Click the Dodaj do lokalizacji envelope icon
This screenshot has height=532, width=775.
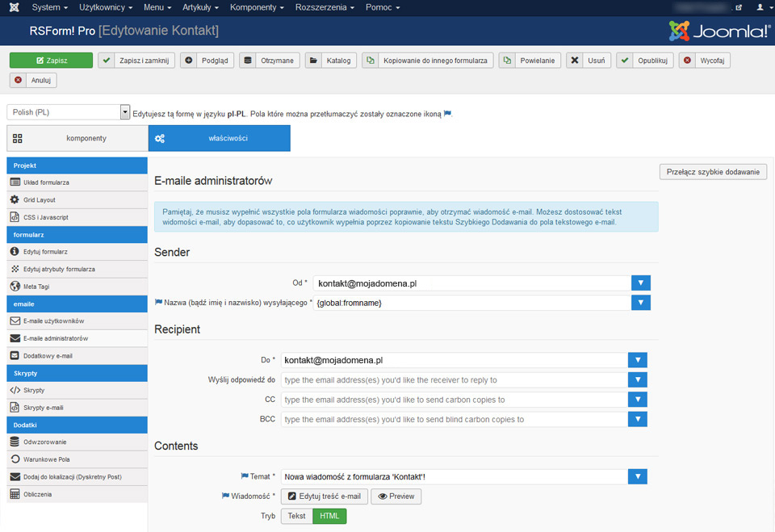pos(15,476)
